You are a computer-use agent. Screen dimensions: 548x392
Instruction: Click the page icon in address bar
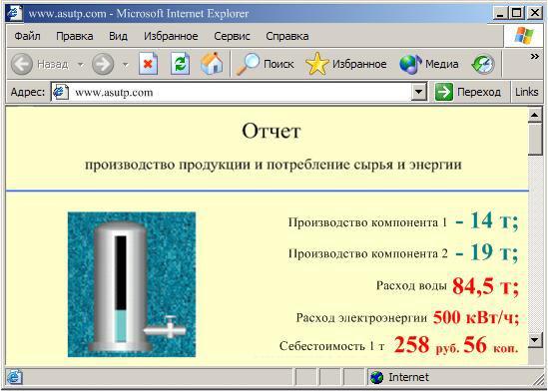[61, 92]
